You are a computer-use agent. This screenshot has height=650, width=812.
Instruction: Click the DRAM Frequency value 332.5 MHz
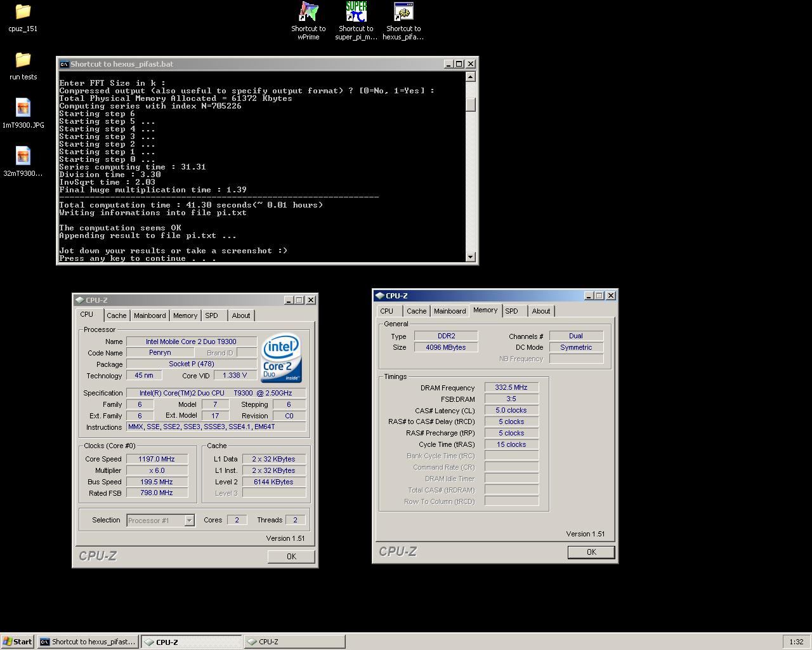pyautogui.click(x=511, y=388)
